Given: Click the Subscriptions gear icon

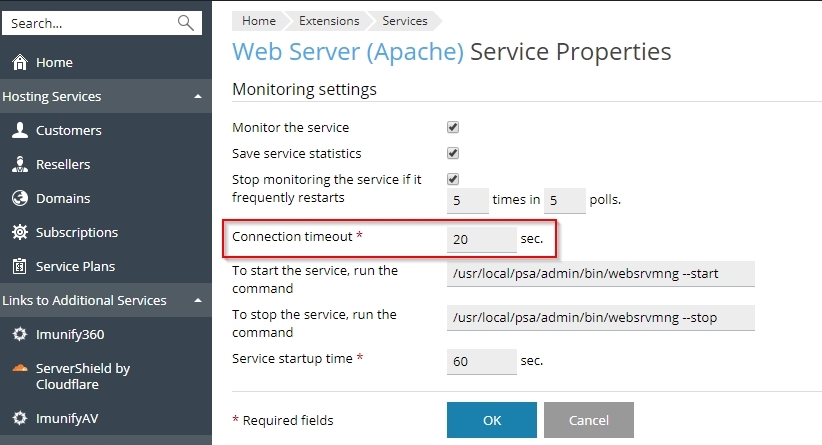Looking at the screenshot, I should click(x=19, y=232).
